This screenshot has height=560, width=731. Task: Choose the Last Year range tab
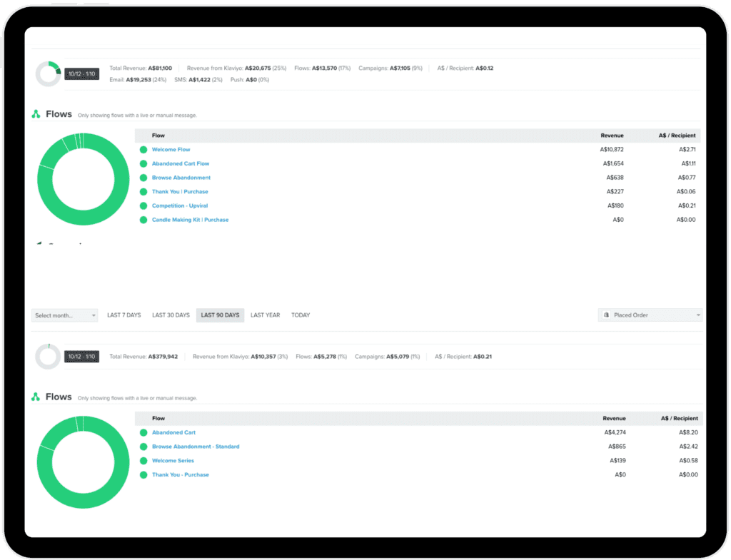(x=265, y=315)
